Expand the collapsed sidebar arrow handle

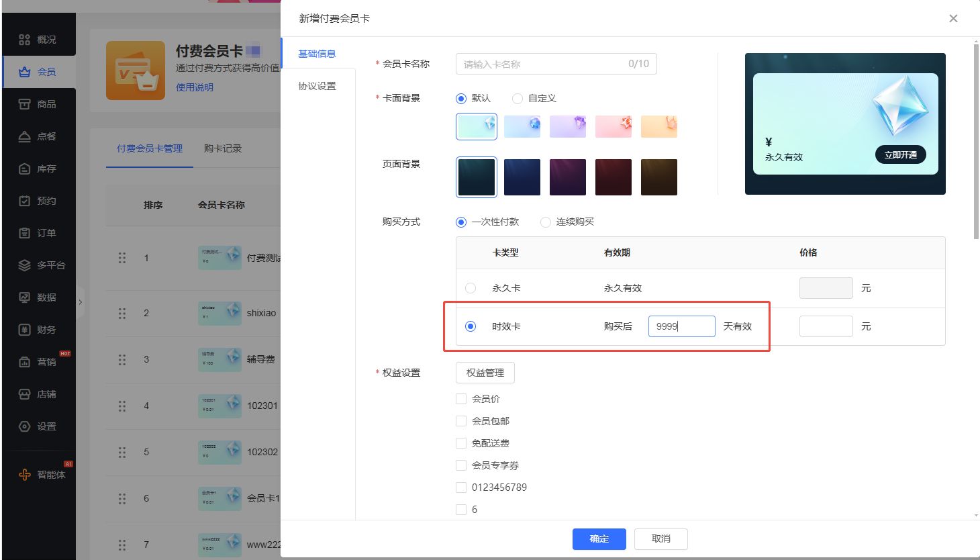pyautogui.click(x=80, y=302)
